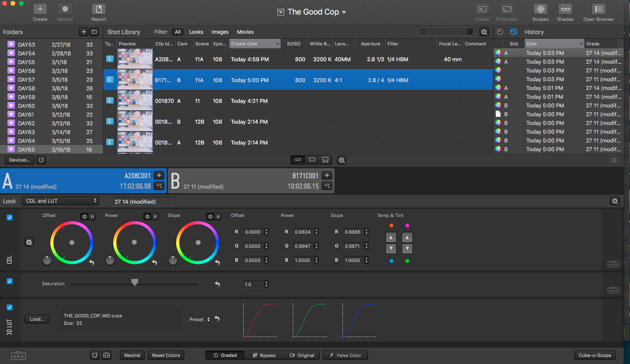Open Shot Library settings gear
The width and height of the screenshot is (630, 364).
(484, 32)
